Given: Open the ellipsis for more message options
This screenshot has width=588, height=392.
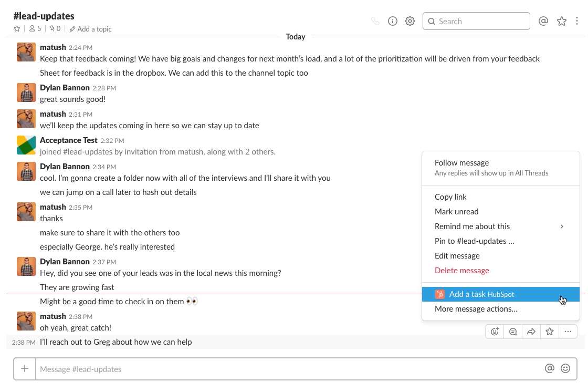Looking at the screenshot, I should point(568,332).
